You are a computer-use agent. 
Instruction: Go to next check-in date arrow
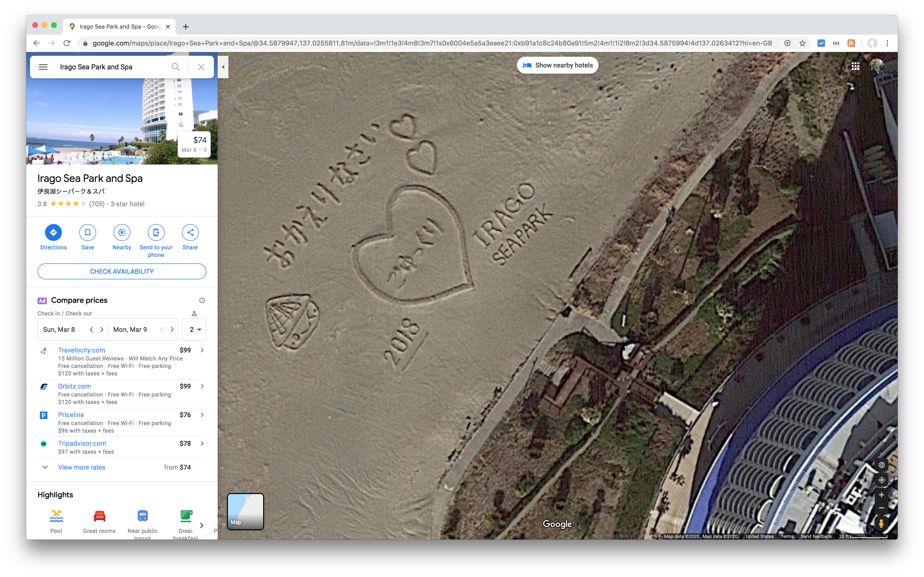(102, 329)
